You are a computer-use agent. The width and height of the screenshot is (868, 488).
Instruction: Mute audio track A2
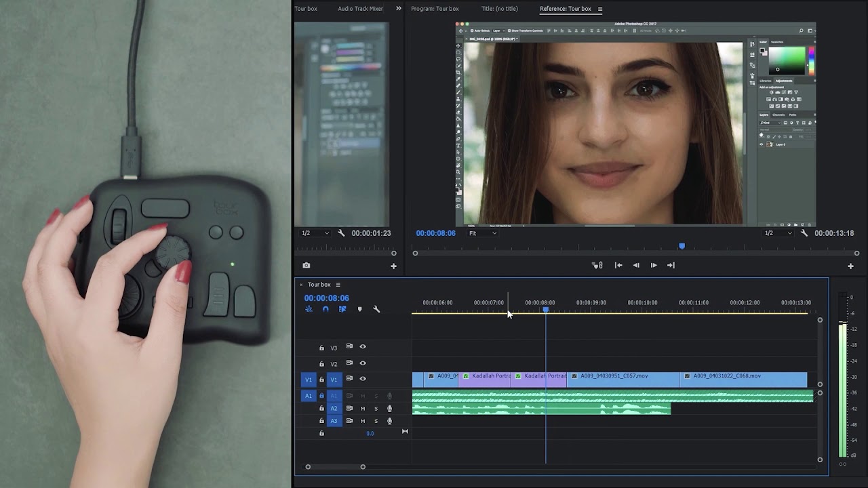(x=363, y=409)
